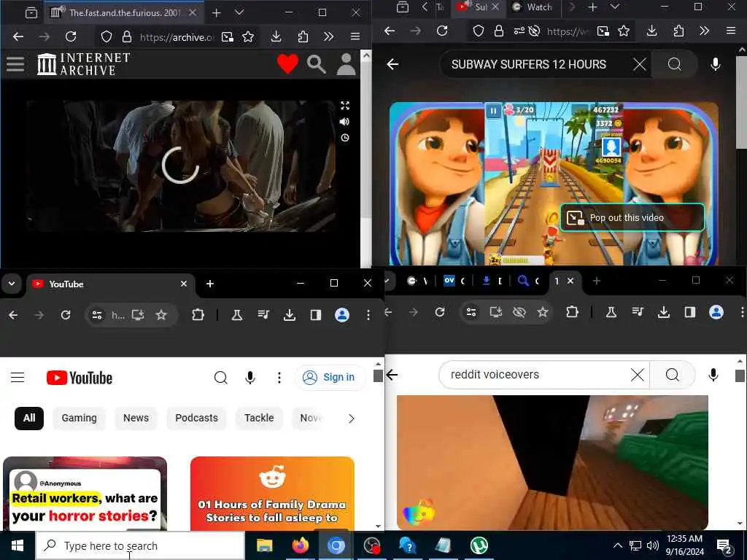
Task: Click YouTube Sign in button
Action: pyautogui.click(x=330, y=377)
